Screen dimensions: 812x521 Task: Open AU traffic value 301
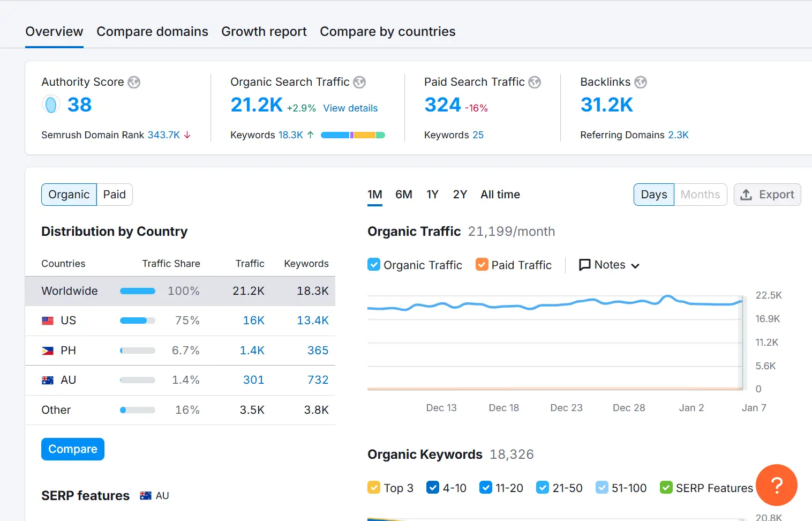coord(254,380)
